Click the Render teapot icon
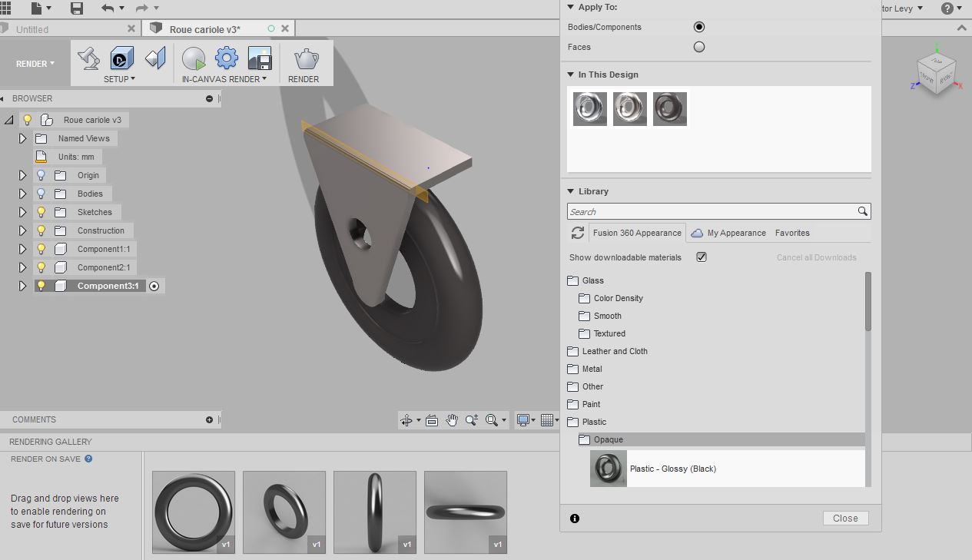Screen dimensions: 972x560 306,59
